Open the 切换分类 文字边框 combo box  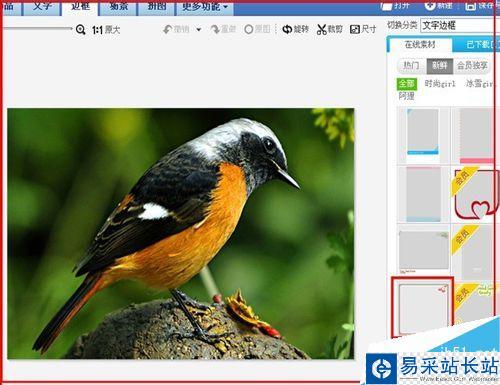(x=459, y=25)
